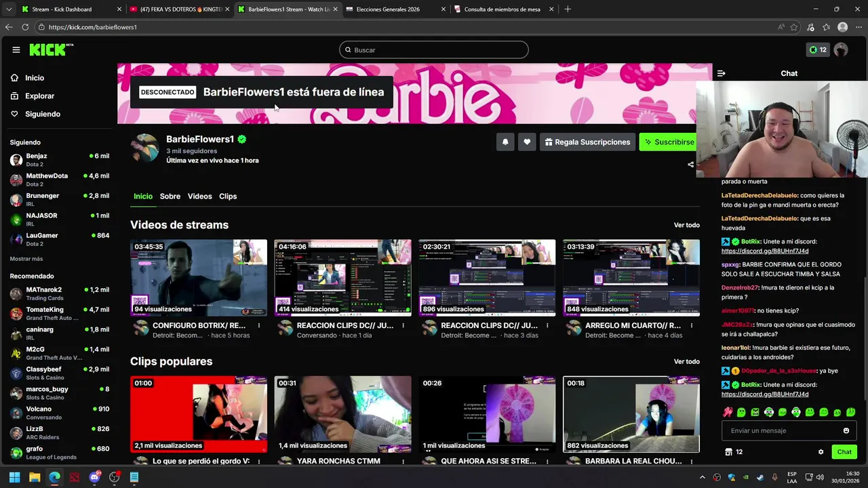Viewport: 868px width, 488px height.
Task: Click the KICK logo
Action: click(51, 49)
